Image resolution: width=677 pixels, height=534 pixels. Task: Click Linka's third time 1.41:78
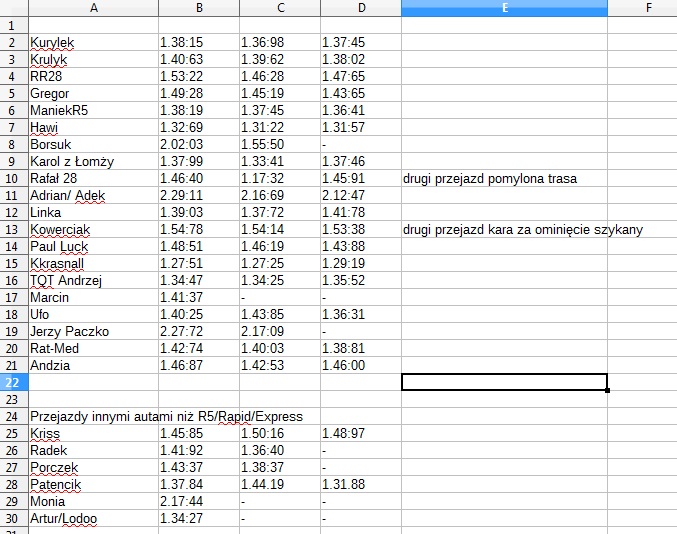pos(361,212)
